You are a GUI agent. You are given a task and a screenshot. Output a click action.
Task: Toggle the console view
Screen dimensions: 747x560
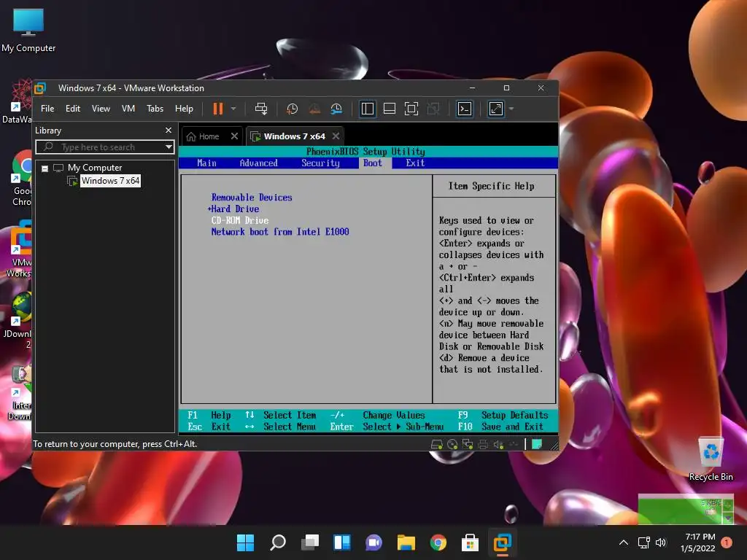coord(465,109)
